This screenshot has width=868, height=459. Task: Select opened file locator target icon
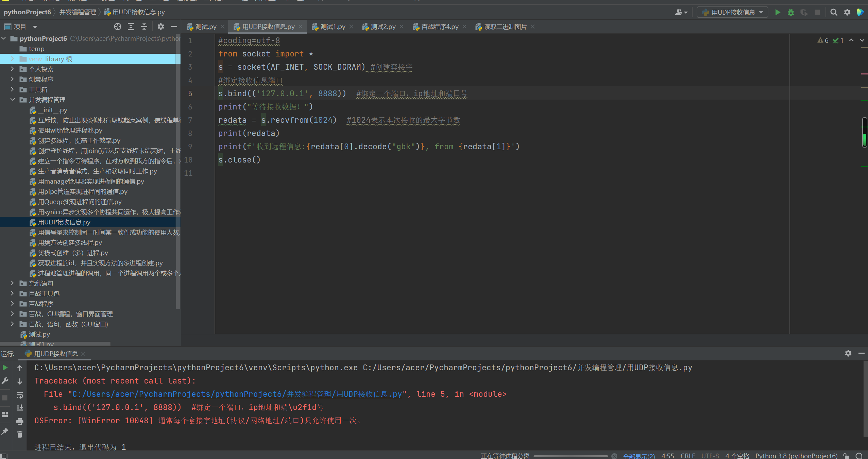coord(118,27)
